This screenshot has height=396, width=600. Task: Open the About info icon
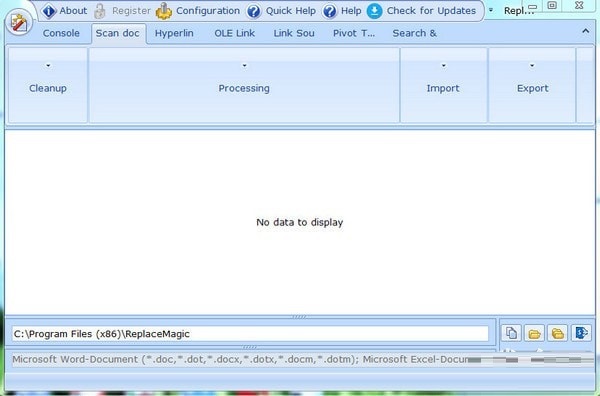pos(49,11)
